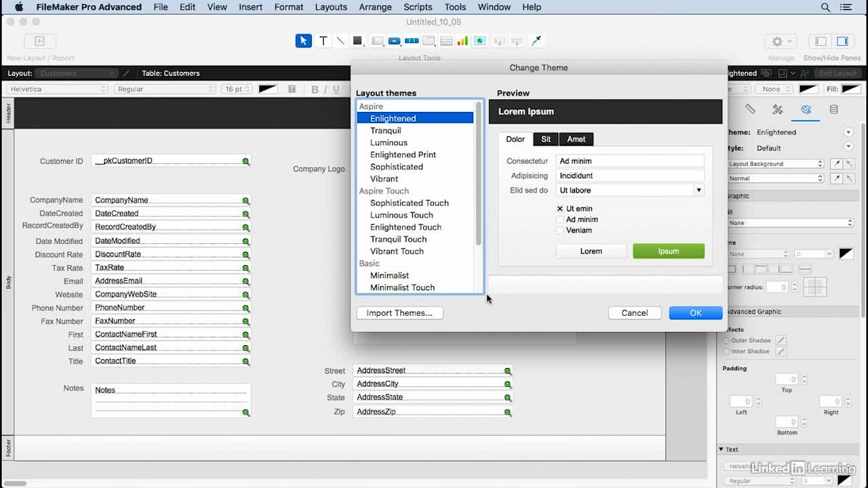The height and width of the screenshot is (488, 868).
Task: Click the edit layout pencil icon
Action: 125,73
